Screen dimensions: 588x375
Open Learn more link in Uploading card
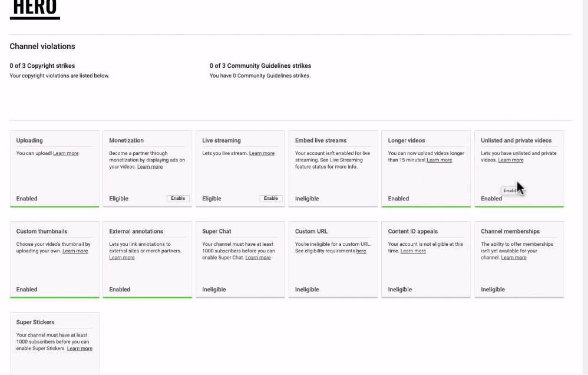point(65,153)
